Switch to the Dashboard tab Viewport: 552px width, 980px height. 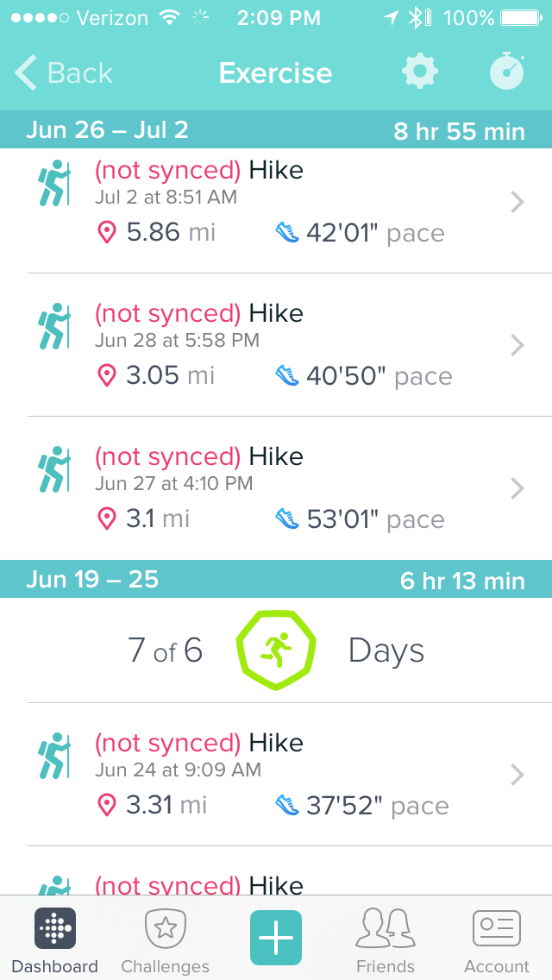click(x=55, y=940)
